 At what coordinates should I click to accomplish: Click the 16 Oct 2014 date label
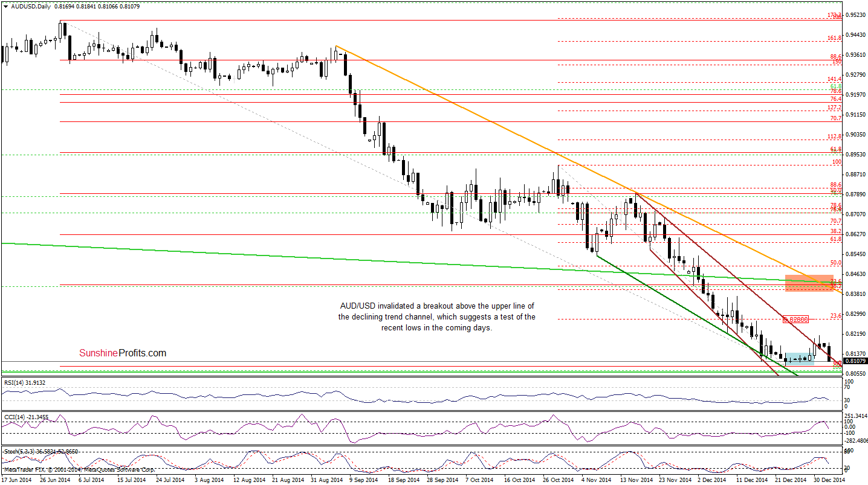[x=519, y=480]
